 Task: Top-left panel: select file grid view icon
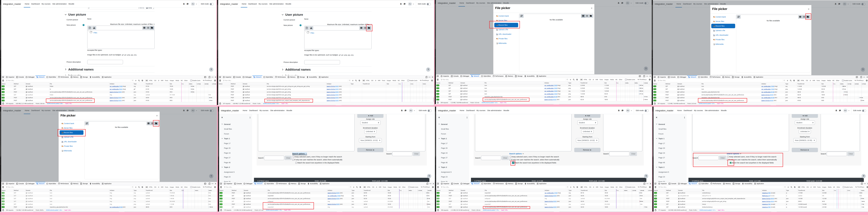point(144,28)
